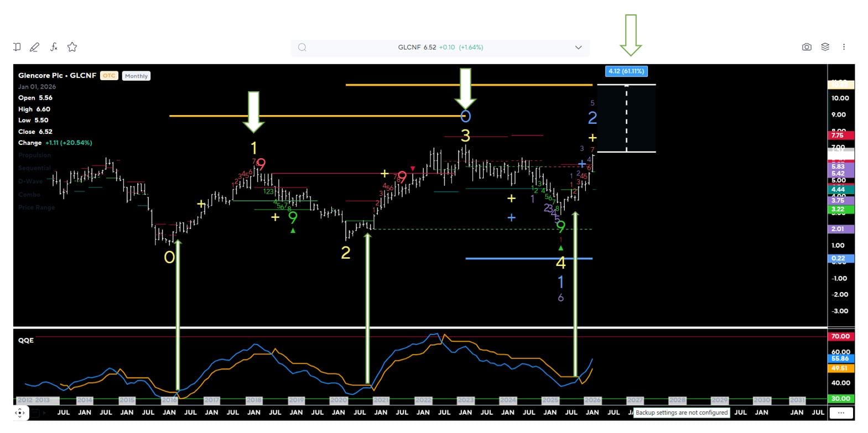Open the drawing pencil tool

tap(34, 48)
